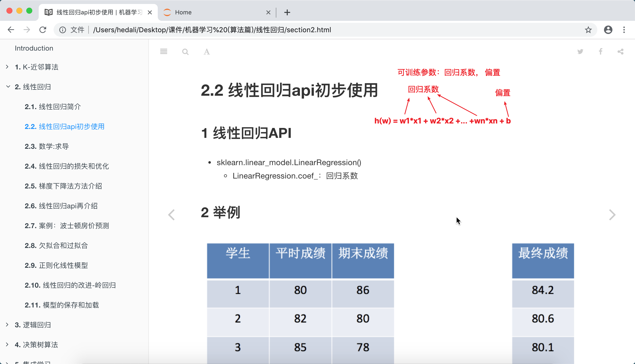Screen dimensions: 635x364
Task: Expand chapter 3 逻辑回归
Action: [7, 325]
